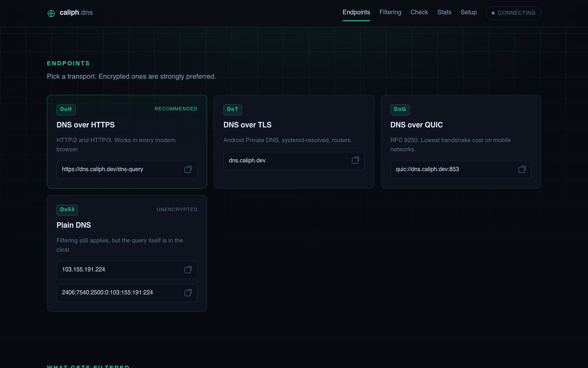588x368 pixels.
Task: Click the Do53 badge
Action: click(x=67, y=210)
